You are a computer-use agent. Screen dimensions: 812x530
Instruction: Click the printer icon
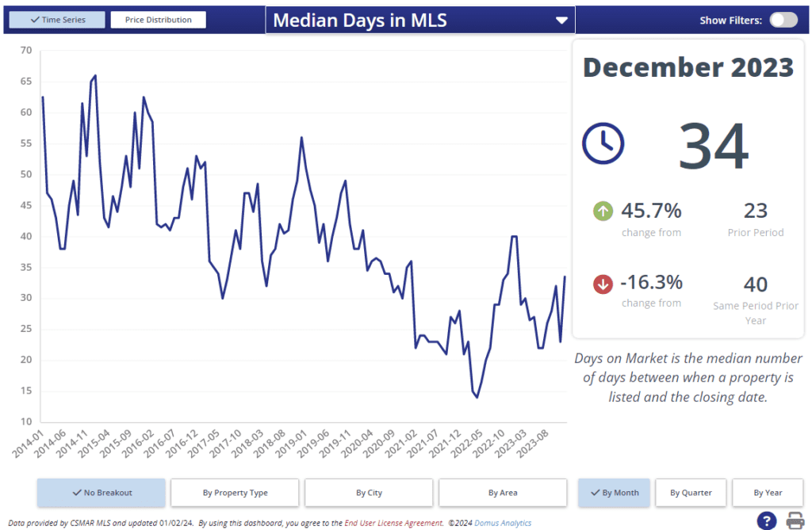pyautogui.click(x=796, y=520)
